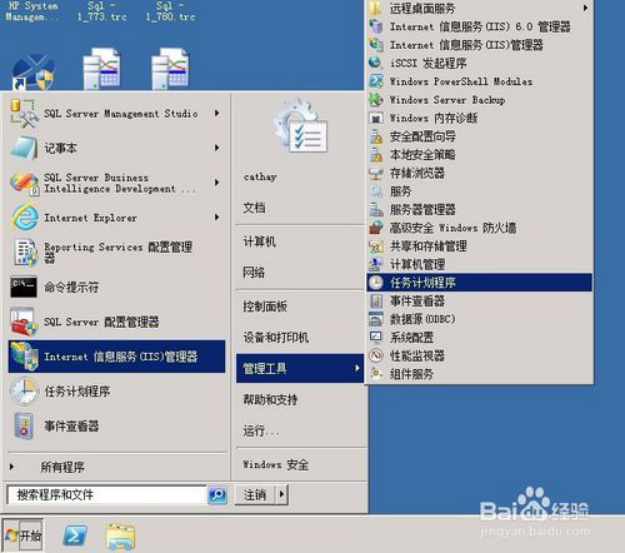Screen dimensions: 625x553
Task: Open the arrow next to 注销 button
Action: click(282, 494)
